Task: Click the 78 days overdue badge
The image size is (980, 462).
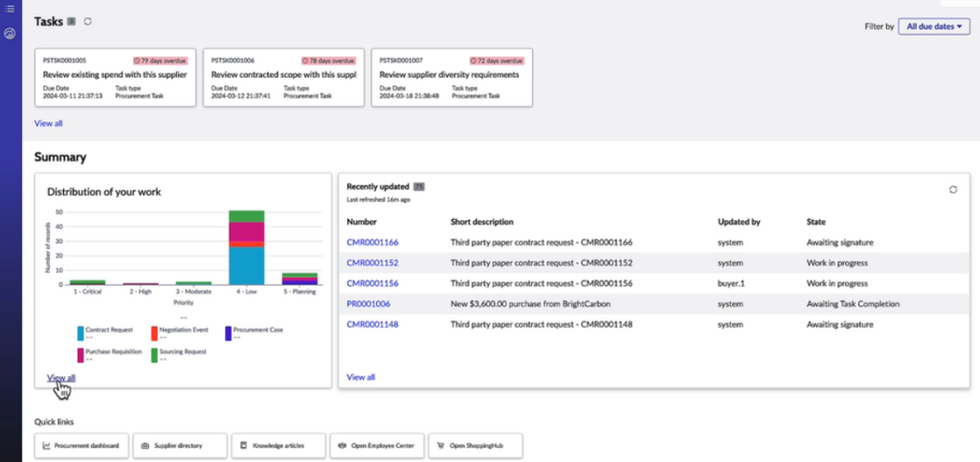Action: coord(329,60)
